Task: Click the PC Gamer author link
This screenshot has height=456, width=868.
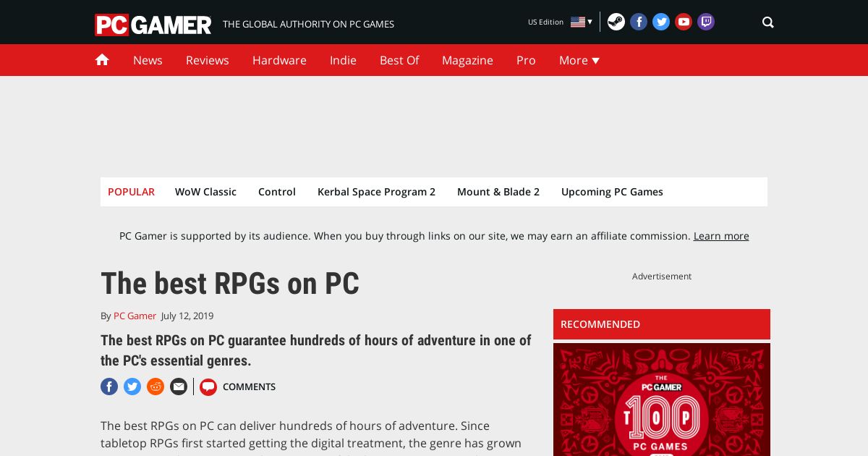Action: tap(135, 316)
